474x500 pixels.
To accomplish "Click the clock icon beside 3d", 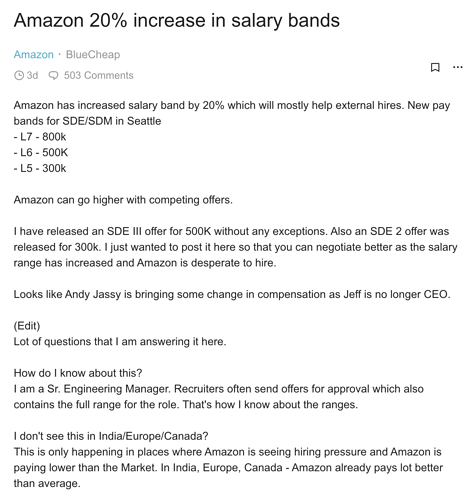I will pos(19,75).
